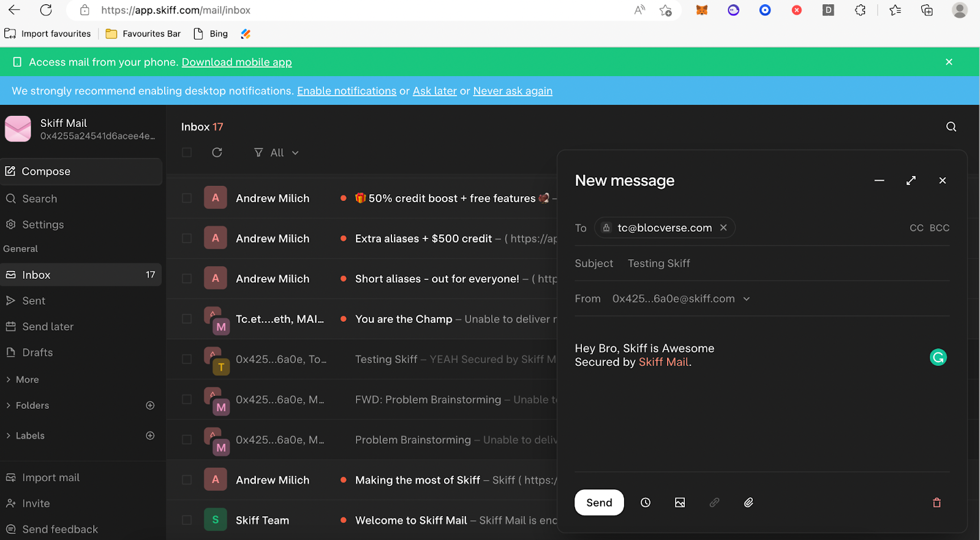Click the inbox search magnifier icon

click(951, 127)
